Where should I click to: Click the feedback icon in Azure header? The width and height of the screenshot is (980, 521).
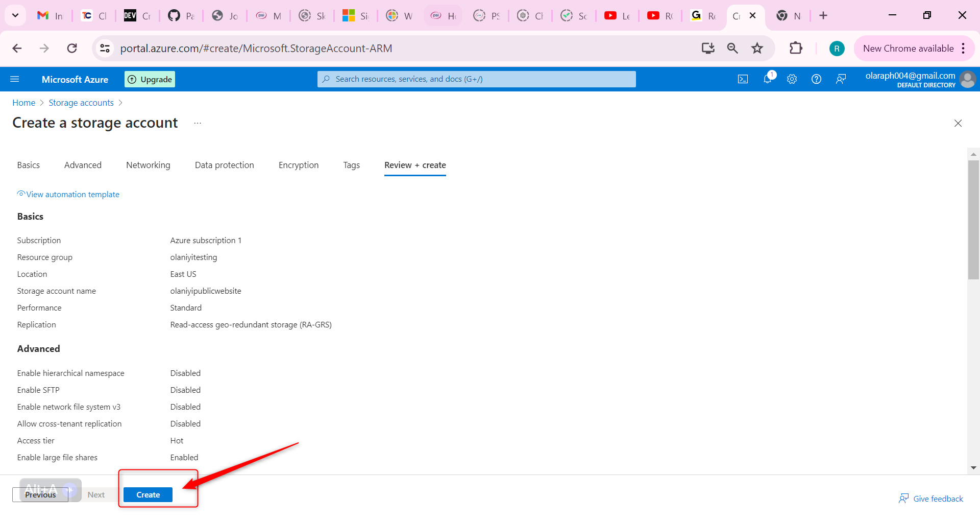tap(841, 79)
